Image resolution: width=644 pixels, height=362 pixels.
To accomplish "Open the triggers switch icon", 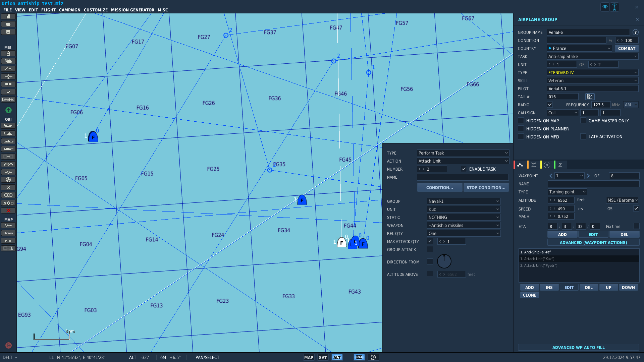I will tap(8, 69).
